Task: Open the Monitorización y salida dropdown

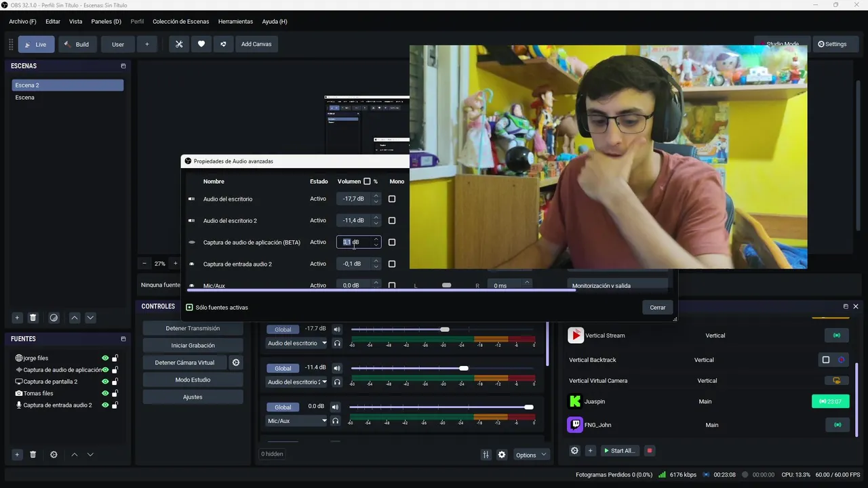Action: click(x=617, y=285)
